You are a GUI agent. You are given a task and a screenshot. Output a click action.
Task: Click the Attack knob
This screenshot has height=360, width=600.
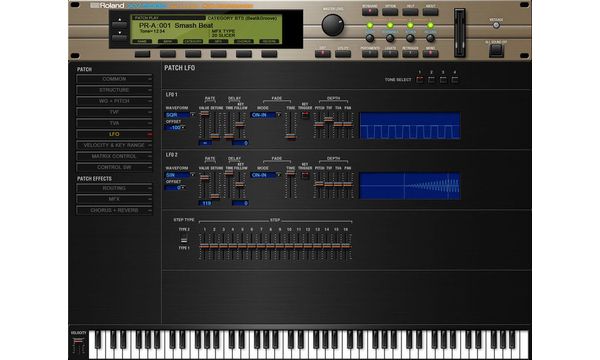click(x=410, y=38)
